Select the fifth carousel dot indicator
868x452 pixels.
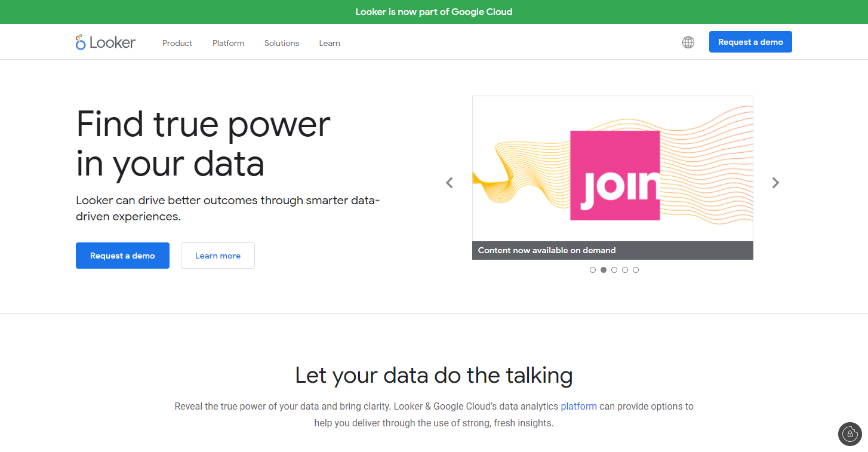pos(636,270)
